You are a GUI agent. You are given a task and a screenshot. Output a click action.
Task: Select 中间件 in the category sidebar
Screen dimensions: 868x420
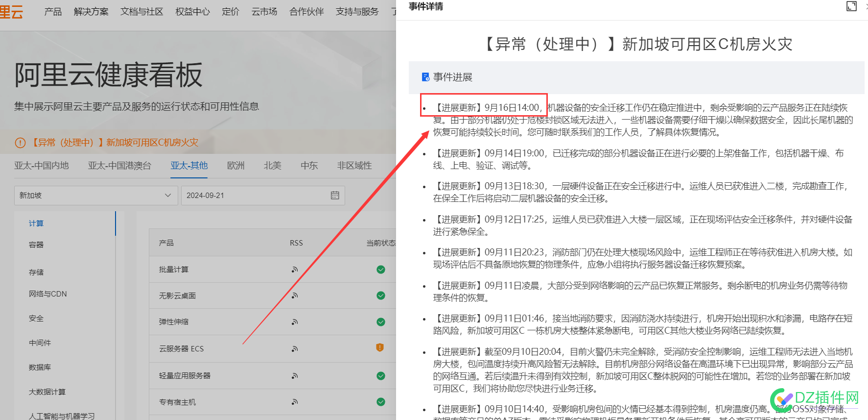(40, 343)
